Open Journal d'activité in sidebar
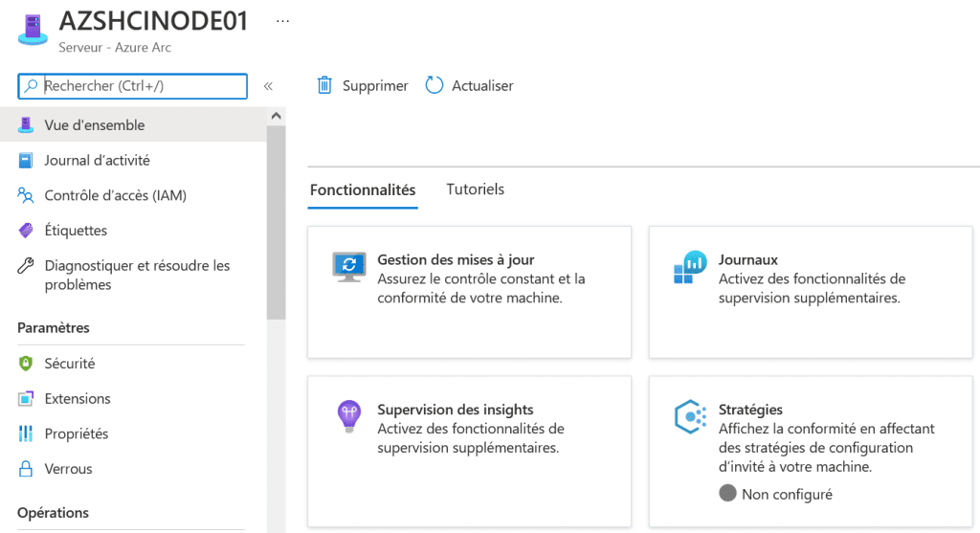This screenshot has height=533, width=980. [x=97, y=161]
